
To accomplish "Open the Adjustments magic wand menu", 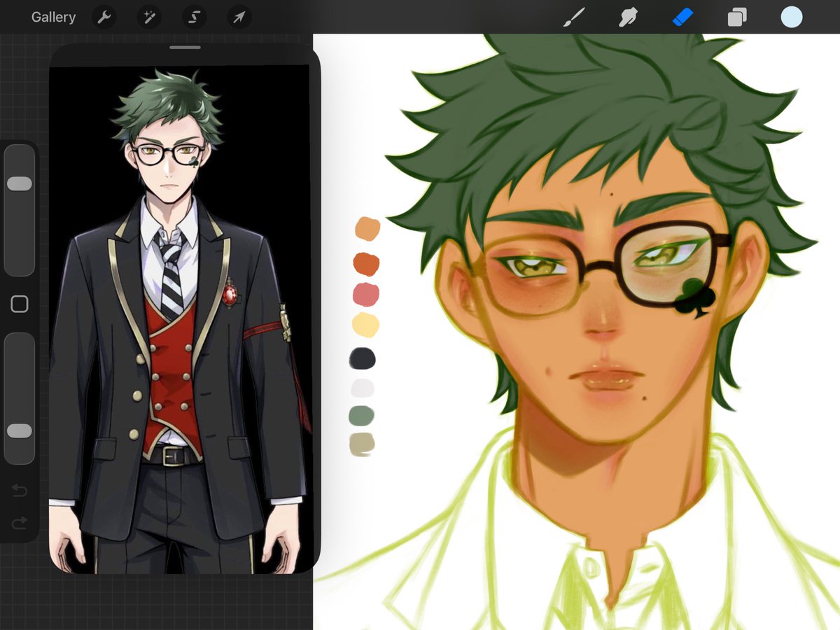I will click(149, 17).
